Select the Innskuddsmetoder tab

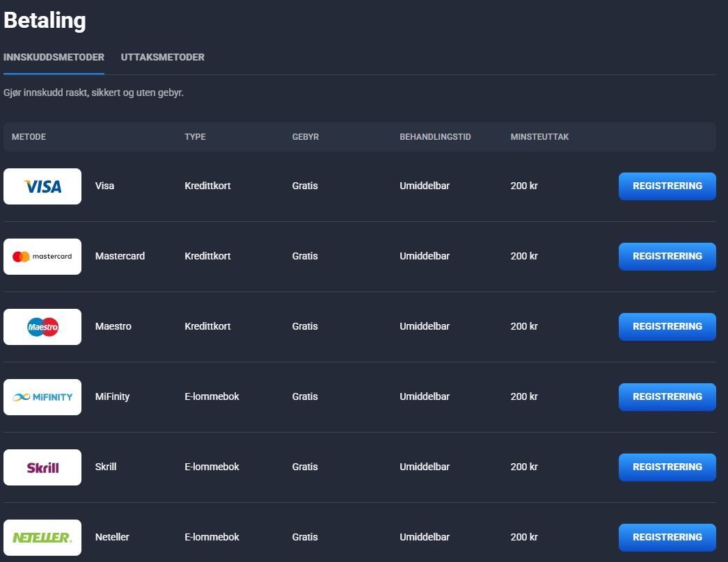click(54, 57)
